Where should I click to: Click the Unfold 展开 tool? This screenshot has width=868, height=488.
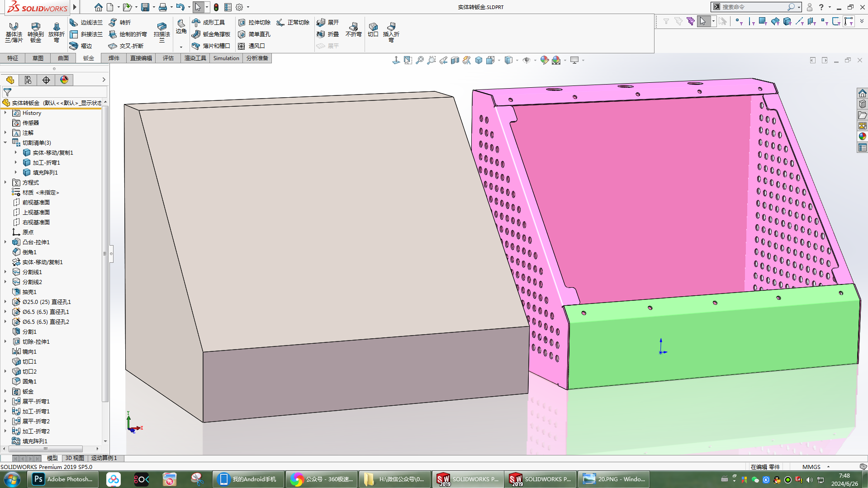(x=328, y=22)
